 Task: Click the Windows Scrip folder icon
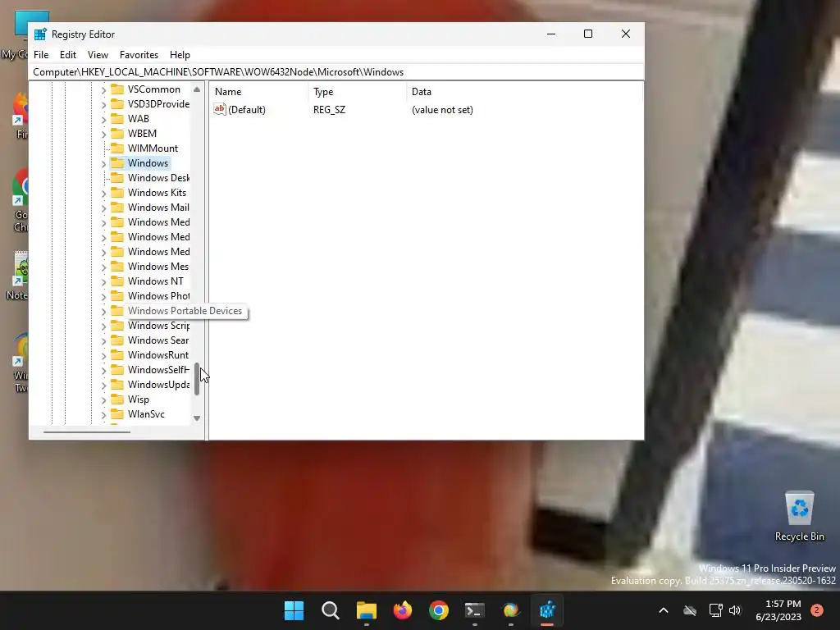[x=117, y=326]
